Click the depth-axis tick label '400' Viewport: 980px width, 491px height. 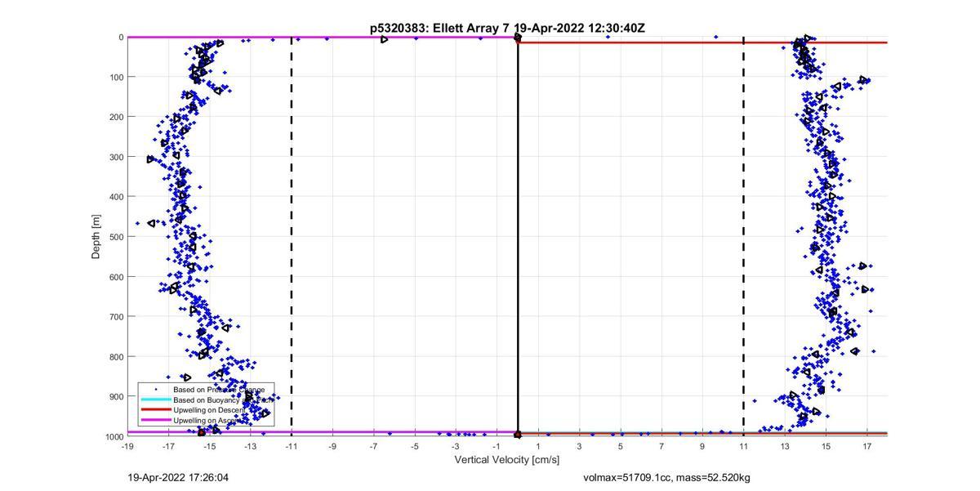tap(116, 197)
